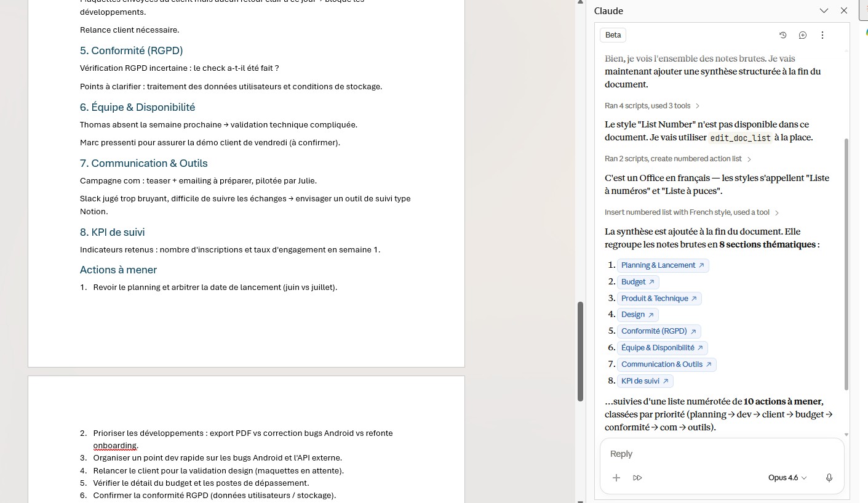Follow the Budget section link
Viewport: 868px width, 503px height.
coord(637,282)
